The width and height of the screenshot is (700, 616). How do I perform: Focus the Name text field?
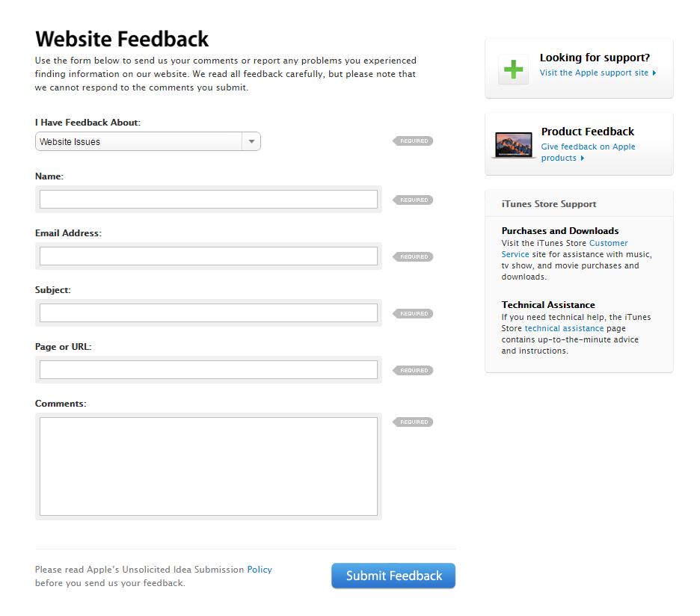[208, 200]
